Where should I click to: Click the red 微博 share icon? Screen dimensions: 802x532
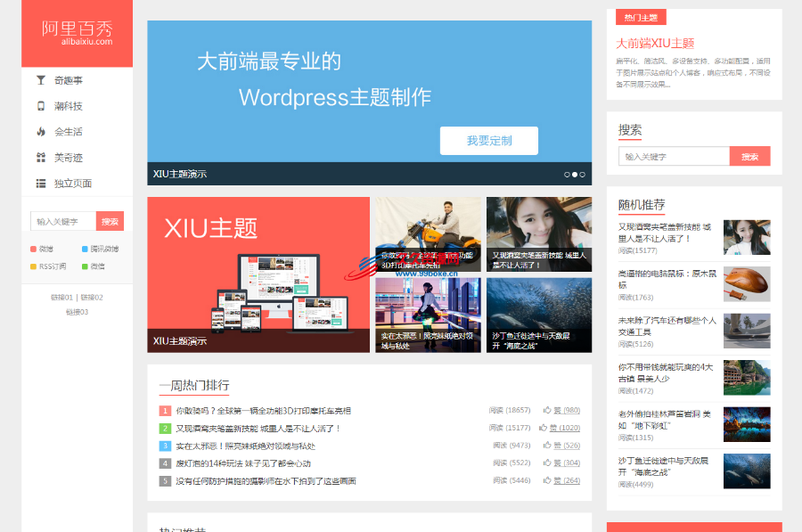pos(33,250)
